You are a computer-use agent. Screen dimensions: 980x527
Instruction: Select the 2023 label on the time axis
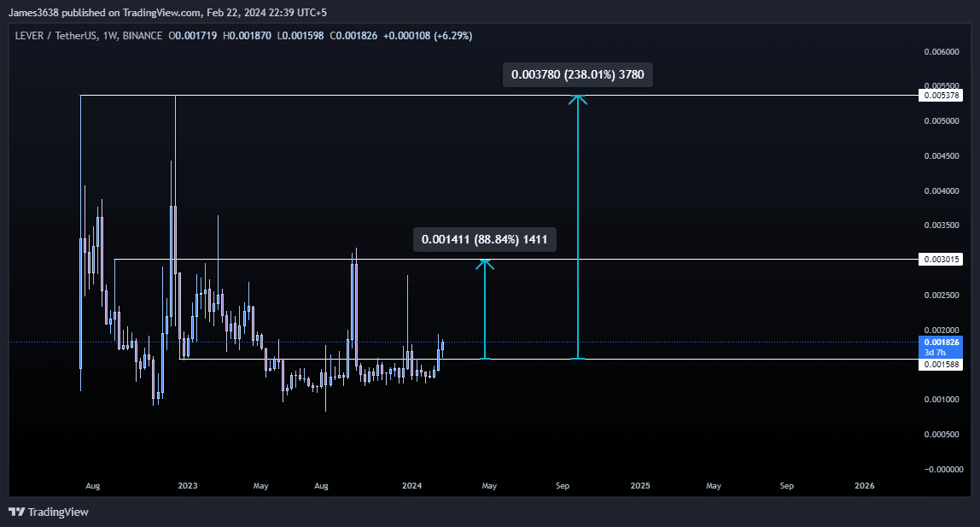click(187, 485)
